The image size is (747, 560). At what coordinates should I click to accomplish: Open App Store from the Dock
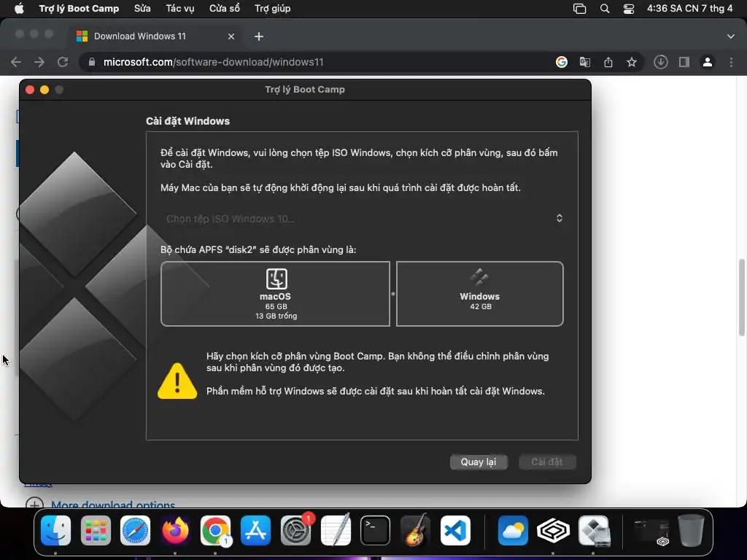(256, 531)
